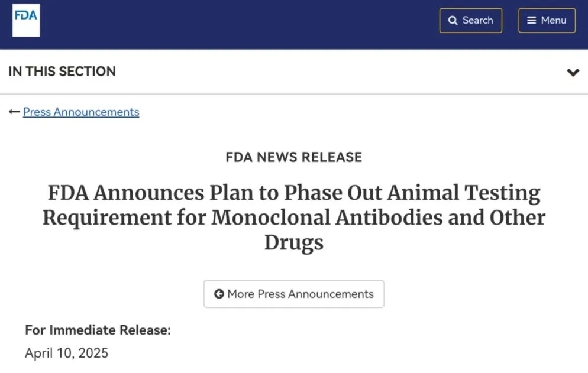Viewport: 588px width, 373px height.
Task: Expand the section chevron arrow
Action: click(x=573, y=72)
